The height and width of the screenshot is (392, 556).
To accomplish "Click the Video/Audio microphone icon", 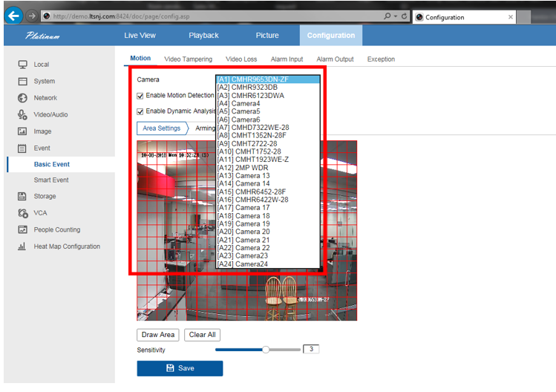I will tap(22, 114).
